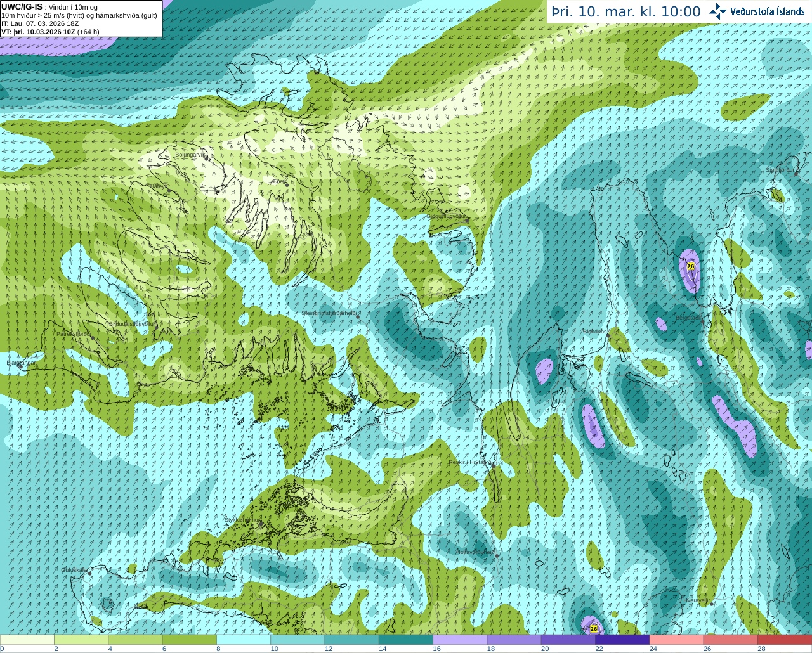This screenshot has width=812, height=653.
Task: Click the legend value 4
Action: 110,649
